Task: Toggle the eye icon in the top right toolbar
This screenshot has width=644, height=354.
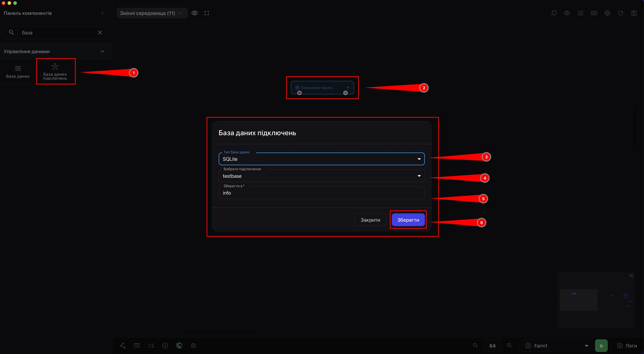Action: point(567,13)
